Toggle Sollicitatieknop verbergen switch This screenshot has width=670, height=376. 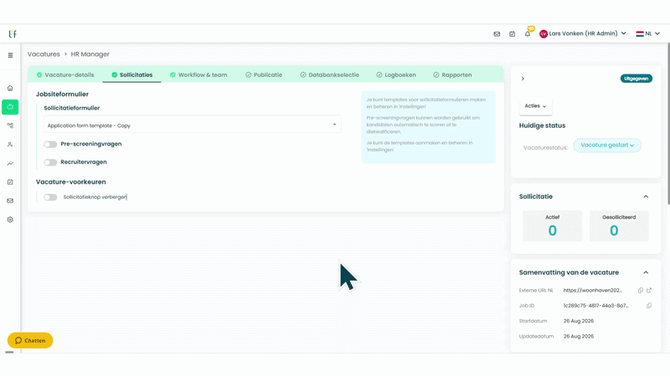click(50, 197)
